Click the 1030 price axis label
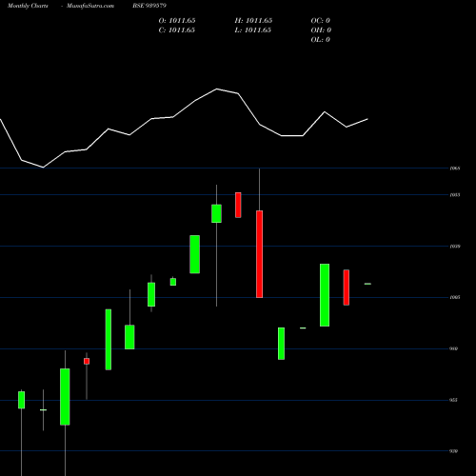 (455, 247)
